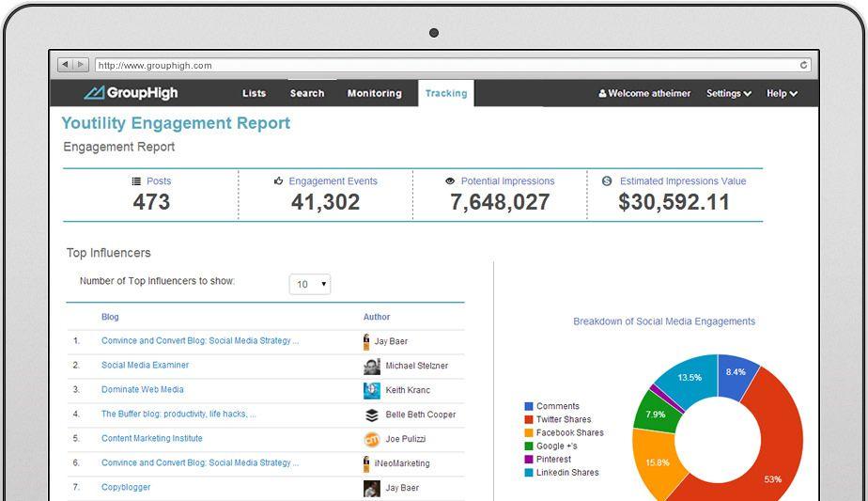
Task: Click Welcome atheimer account link
Action: click(x=644, y=93)
